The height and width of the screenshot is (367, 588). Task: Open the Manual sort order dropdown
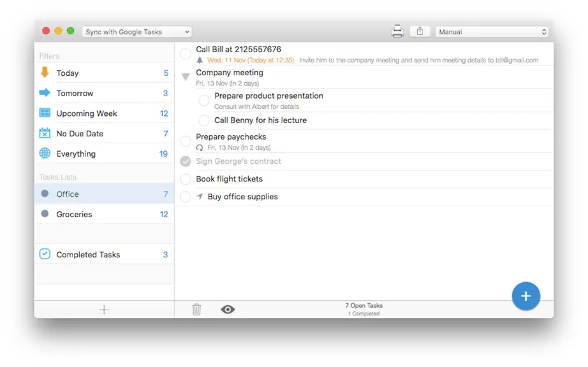(492, 32)
